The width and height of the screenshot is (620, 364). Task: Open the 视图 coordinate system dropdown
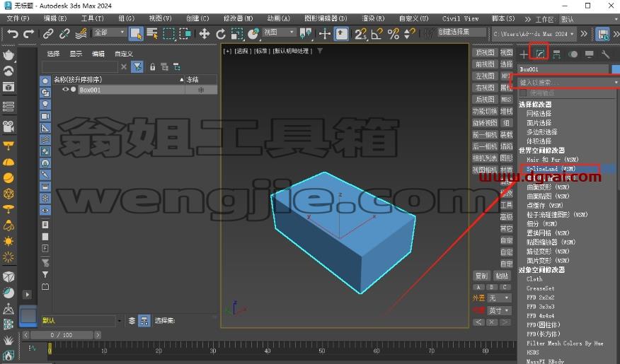(279, 33)
